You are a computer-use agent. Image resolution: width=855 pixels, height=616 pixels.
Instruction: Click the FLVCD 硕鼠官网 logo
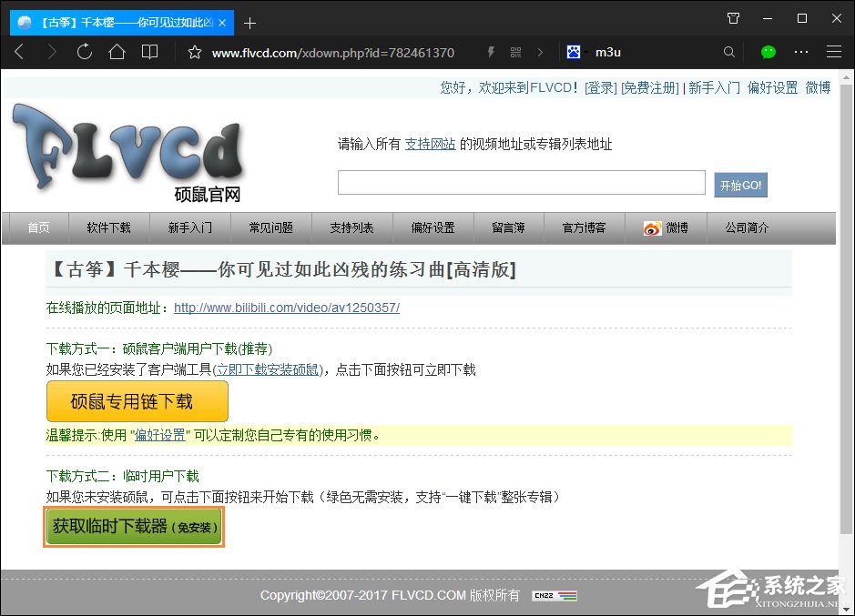coord(127,150)
